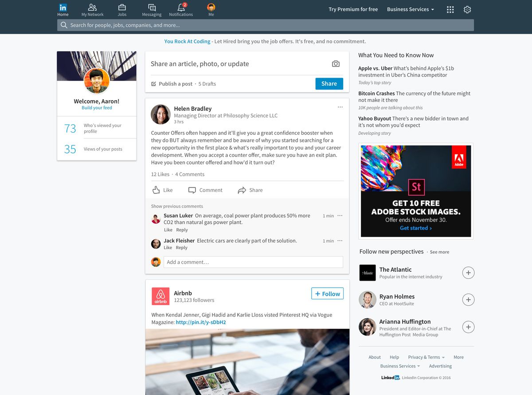Viewport: 532px width, 395px height.
Task: Show previous comments
Action: 177,206
